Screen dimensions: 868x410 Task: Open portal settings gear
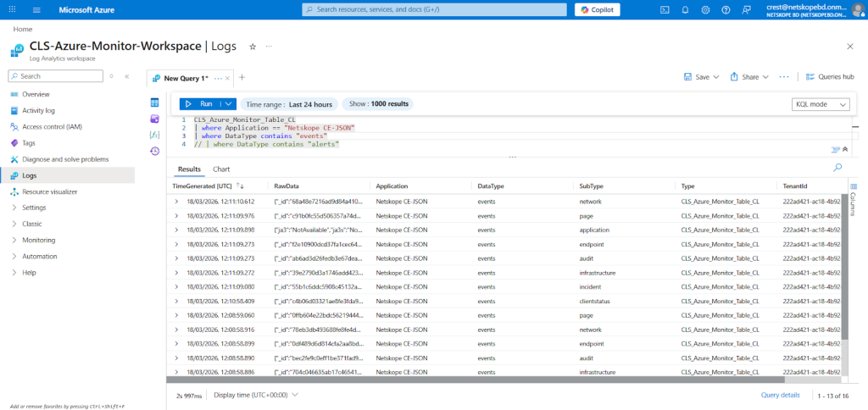705,10
